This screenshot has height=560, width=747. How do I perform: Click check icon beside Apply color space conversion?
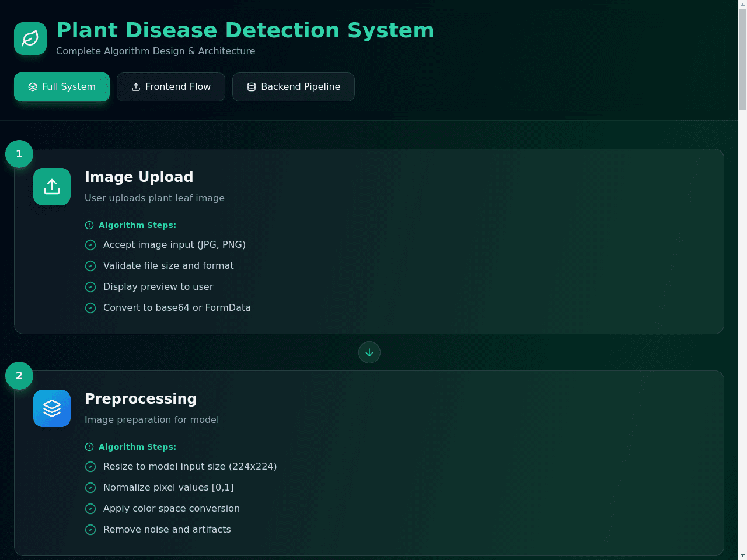[x=90, y=509]
